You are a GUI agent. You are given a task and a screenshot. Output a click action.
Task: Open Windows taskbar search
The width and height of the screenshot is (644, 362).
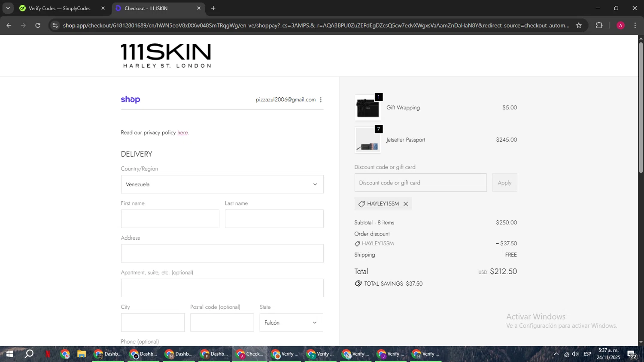(x=29, y=354)
